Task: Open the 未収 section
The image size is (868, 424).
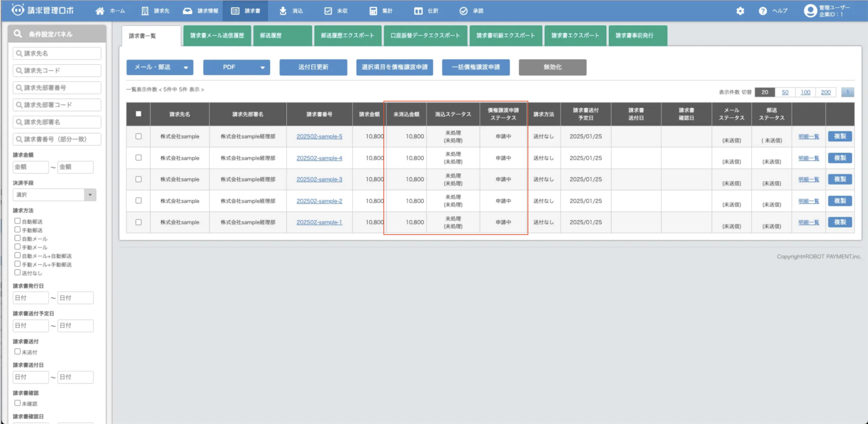Action: tap(336, 11)
